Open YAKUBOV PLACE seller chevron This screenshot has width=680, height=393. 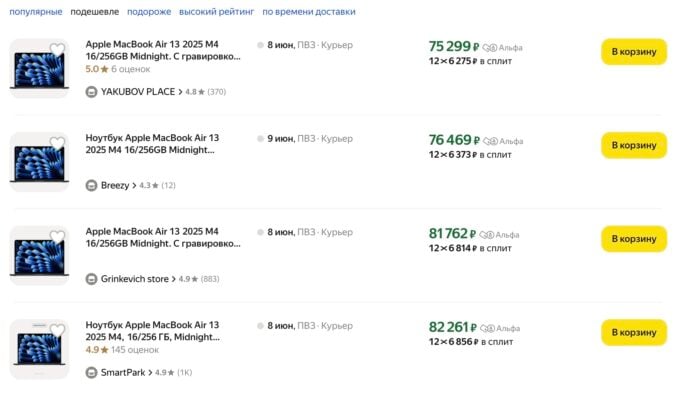[180, 92]
